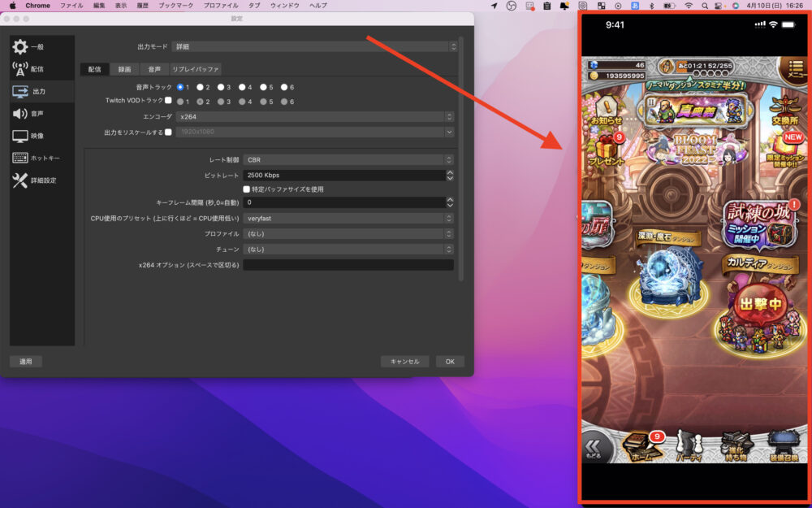812x508 pixels.
Task: Select audio track 6 radio button
Action: (x=284, y=87)
